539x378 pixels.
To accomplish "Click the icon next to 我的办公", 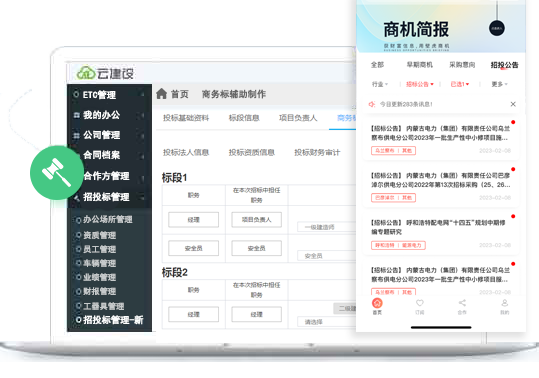I will pyautogui.click(x=76, y=115).
